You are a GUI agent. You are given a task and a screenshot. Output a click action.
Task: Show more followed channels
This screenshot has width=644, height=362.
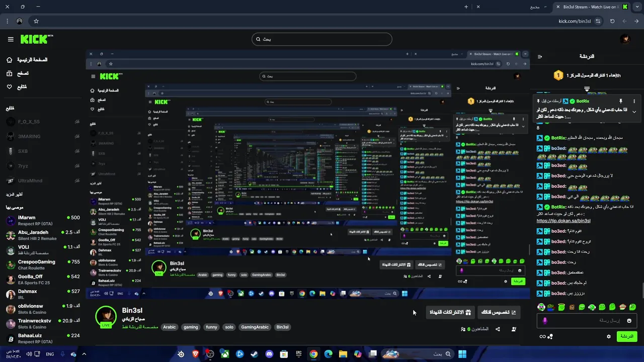(14, 194)
